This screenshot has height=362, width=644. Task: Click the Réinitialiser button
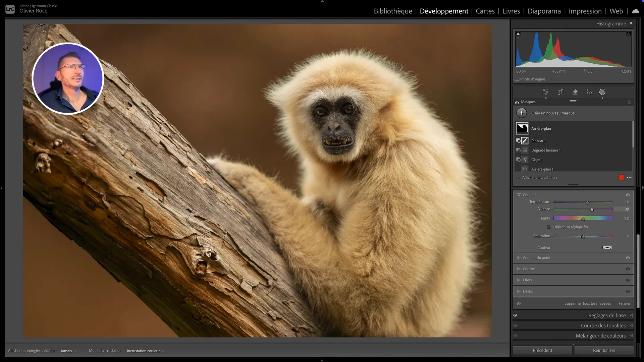(x=604, y=350)
